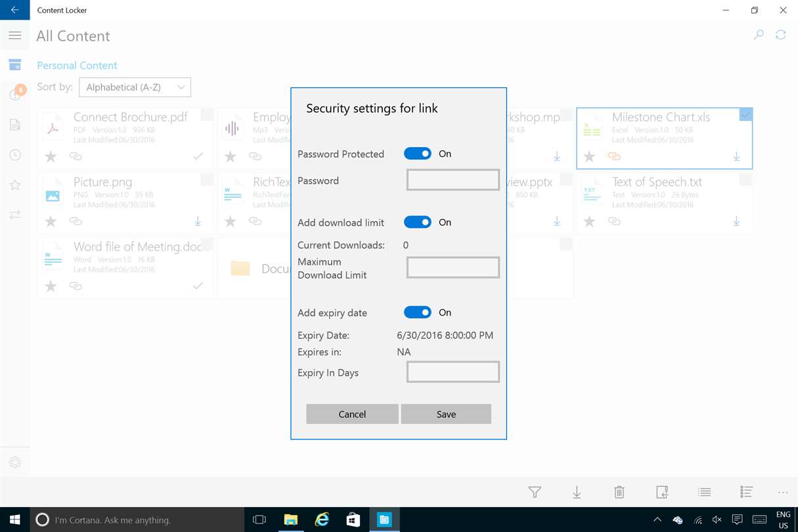Image resolution: width=798 pixels, height=532 pixels.
Task: Tick the checkbox on Connect Brochure.pdf
Action: tap(207, 114)
